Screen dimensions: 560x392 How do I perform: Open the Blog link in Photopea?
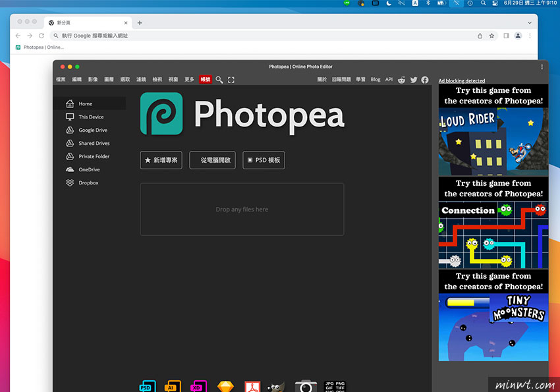click(x=376, y=79)
